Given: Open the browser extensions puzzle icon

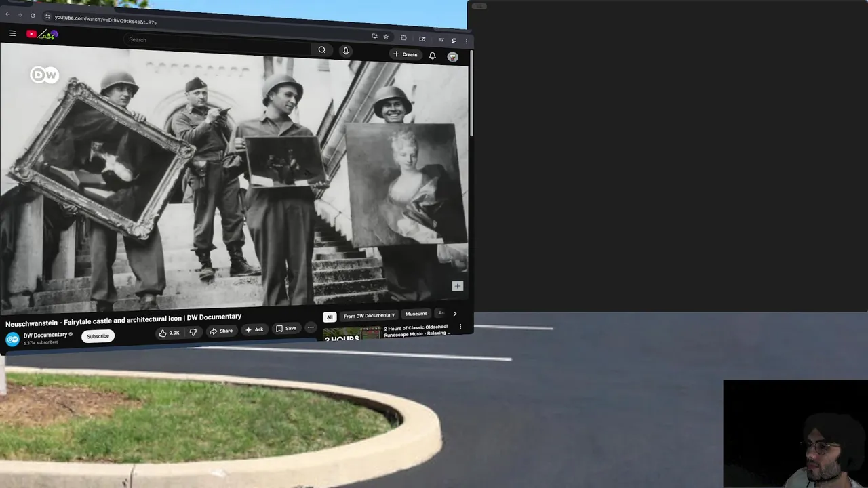Looking at the screenshot, I should point(403,38).
